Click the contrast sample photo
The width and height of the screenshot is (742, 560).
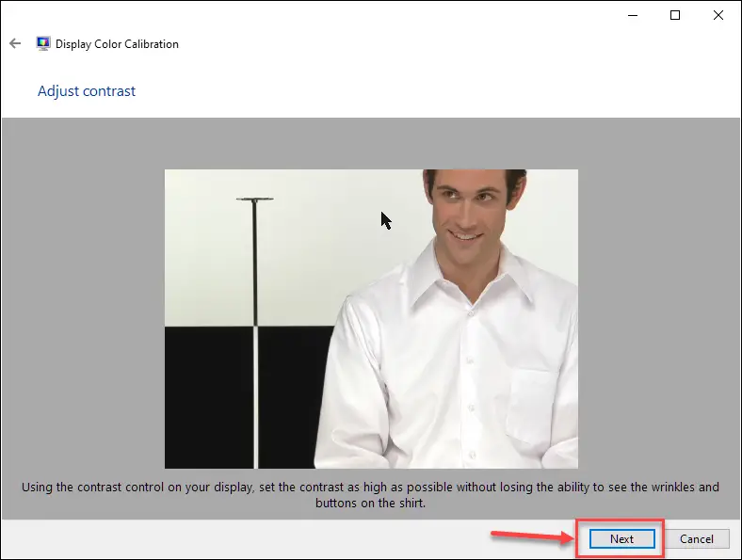click(371, 319)
